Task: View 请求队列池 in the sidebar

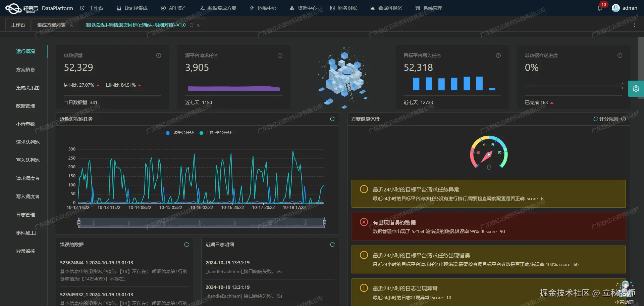Action: pos(28,142)
